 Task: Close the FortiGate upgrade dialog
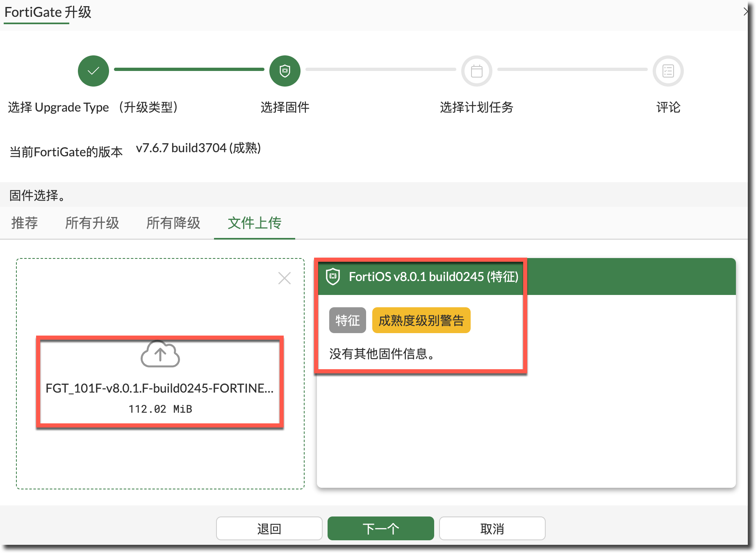(x=746, y=11)
